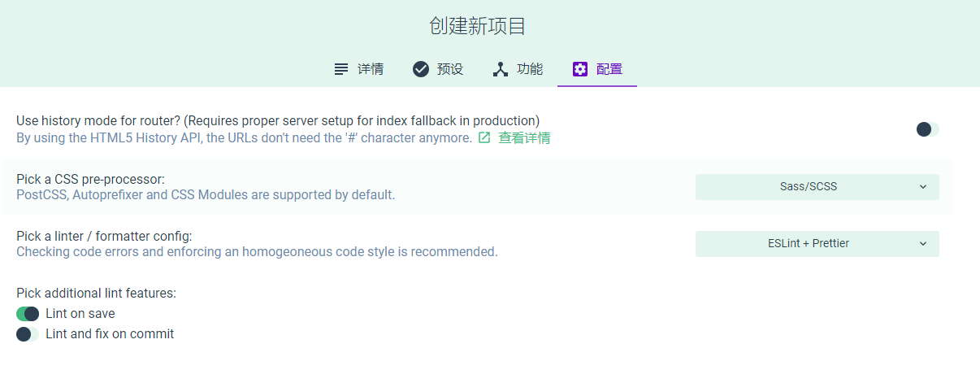Image resolution: width=980 pixels, height=370 pixels.
Task: Click the external link icon beside 查看详情
Action: pos(484,137)
